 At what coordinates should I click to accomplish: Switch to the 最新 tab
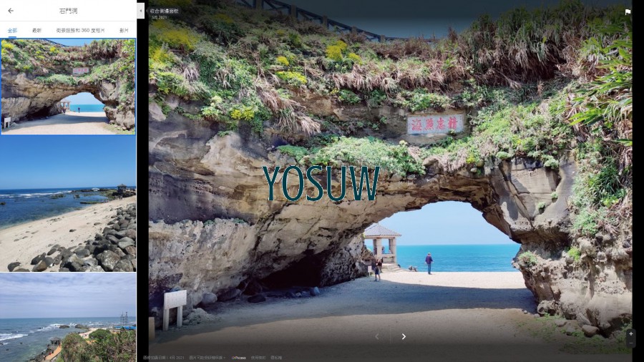click(36, 31)
